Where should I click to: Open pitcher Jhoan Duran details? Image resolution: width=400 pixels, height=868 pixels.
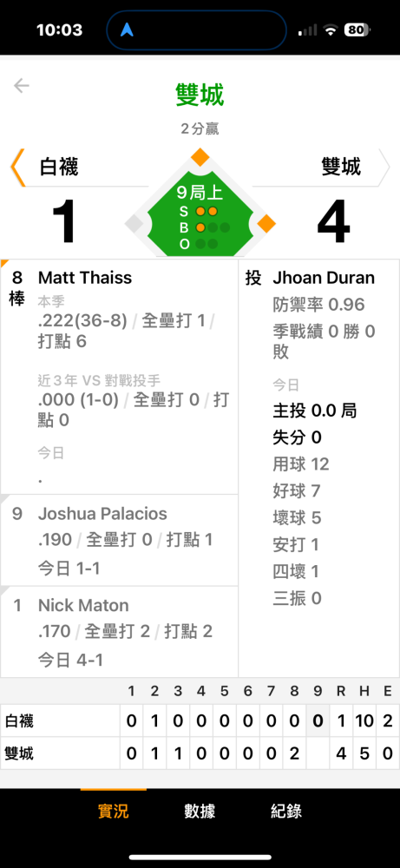pos(319,468)
